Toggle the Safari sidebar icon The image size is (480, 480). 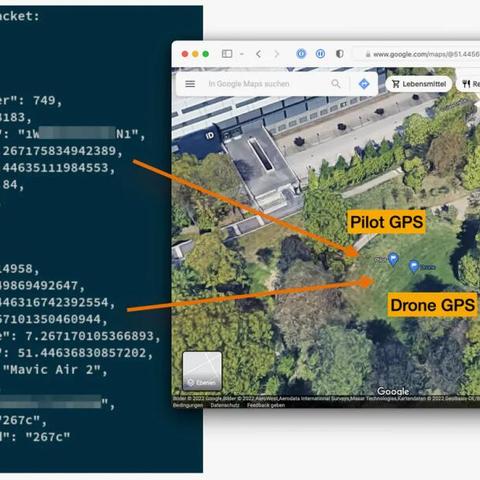coord(227,54)
